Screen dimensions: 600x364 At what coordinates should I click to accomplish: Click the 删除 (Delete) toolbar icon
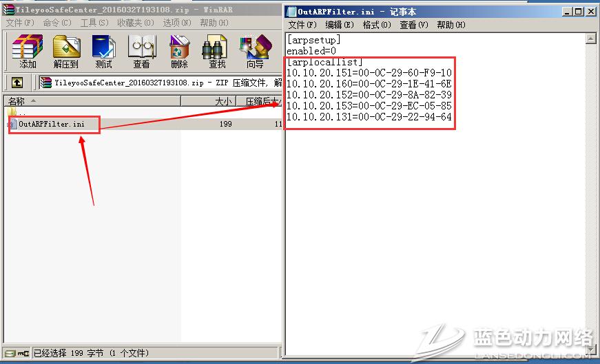pos(179,52)
